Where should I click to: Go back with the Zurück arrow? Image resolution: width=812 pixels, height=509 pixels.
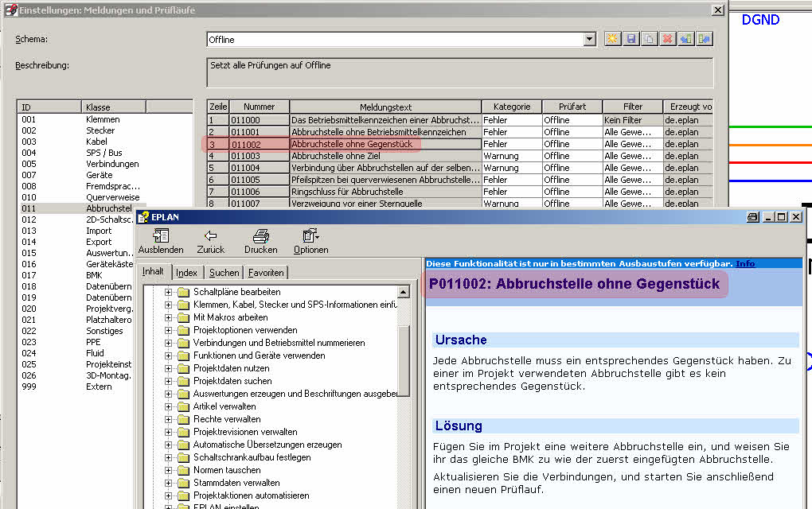211,242
